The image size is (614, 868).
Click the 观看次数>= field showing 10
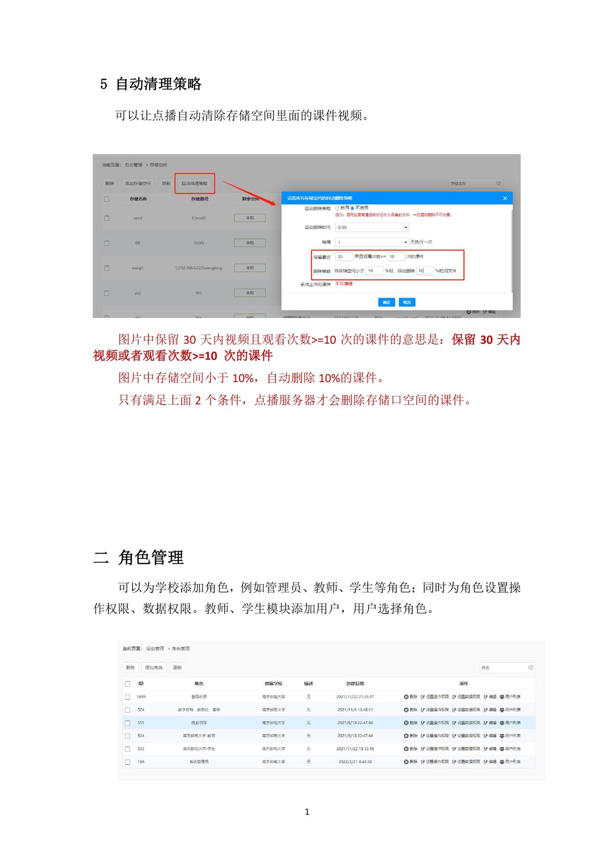tap(396, 257)
